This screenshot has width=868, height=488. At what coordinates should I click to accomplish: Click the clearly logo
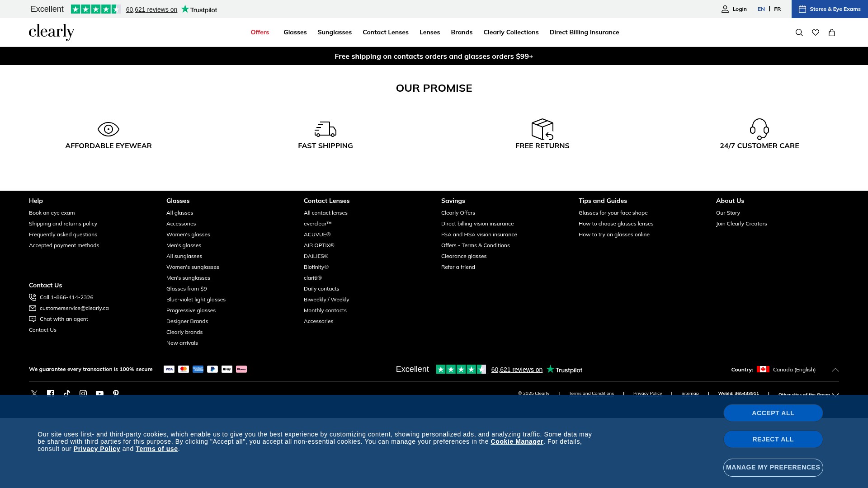(x=52, y=32)
